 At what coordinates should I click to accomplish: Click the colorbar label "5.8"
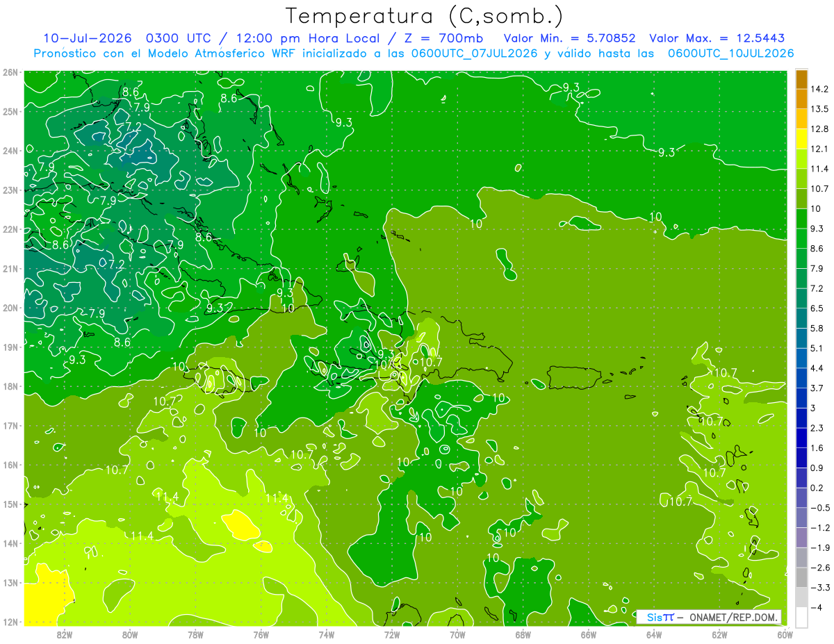tap(817, 328)
